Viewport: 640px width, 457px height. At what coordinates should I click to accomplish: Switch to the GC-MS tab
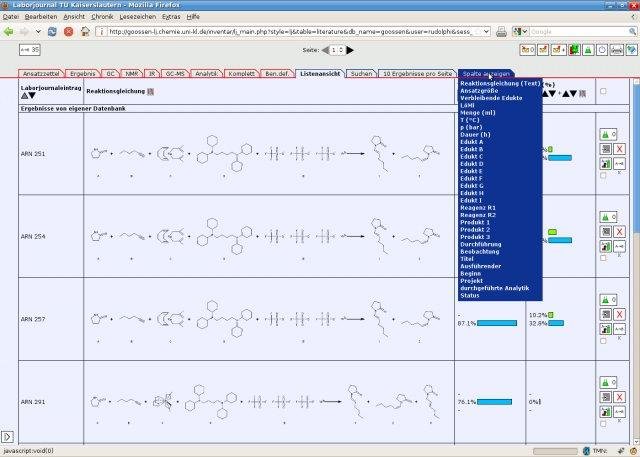176,73
